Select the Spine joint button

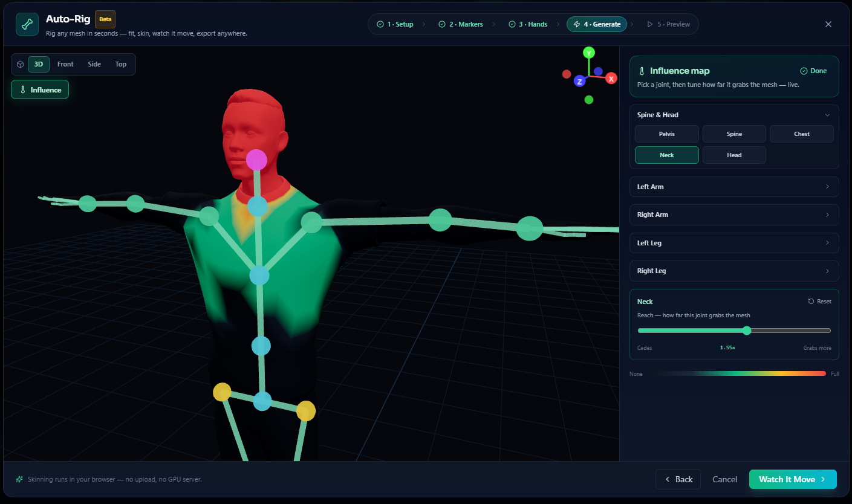pyautogui.click(x=734, y=134)
